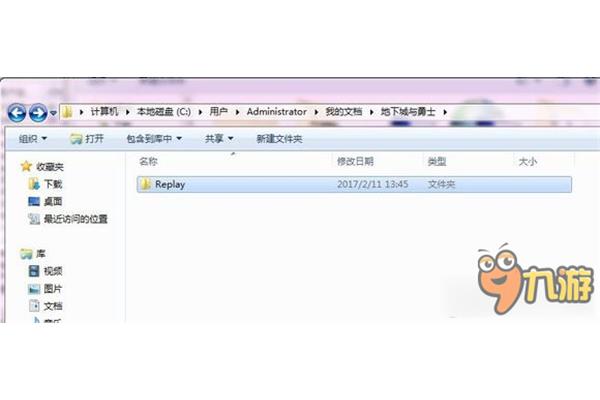This screenshot has height=400, width=600.
Task: Click the folder icon in the address bar
Action: pos(67,112)
